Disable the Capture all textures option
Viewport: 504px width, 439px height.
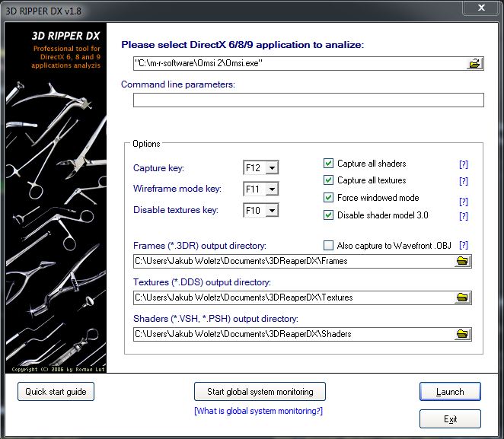pos(329,180)
